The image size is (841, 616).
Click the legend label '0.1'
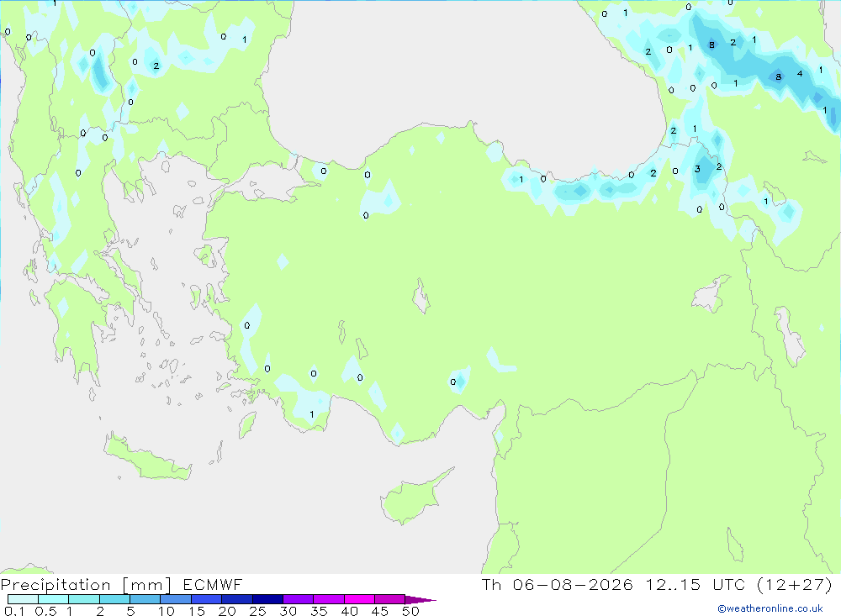coord(14,611)
